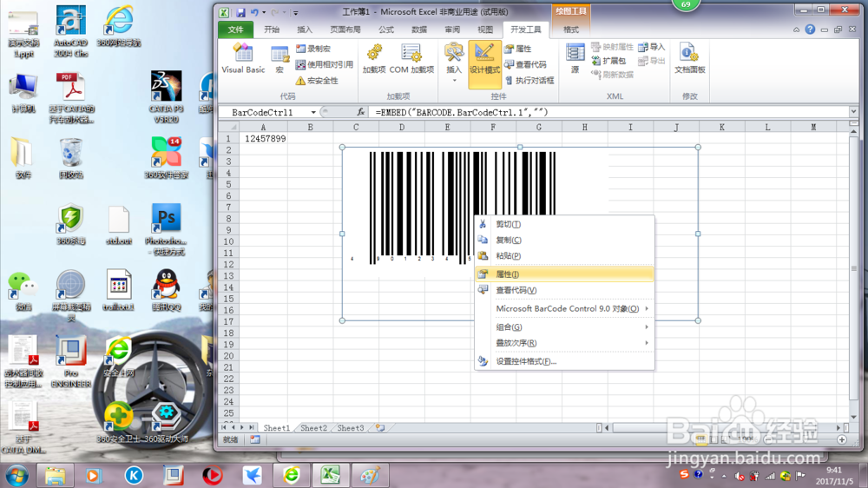Screen dimensions: 868x488
Task: Expand the formula bar
Action: click(x=853, y=112)
